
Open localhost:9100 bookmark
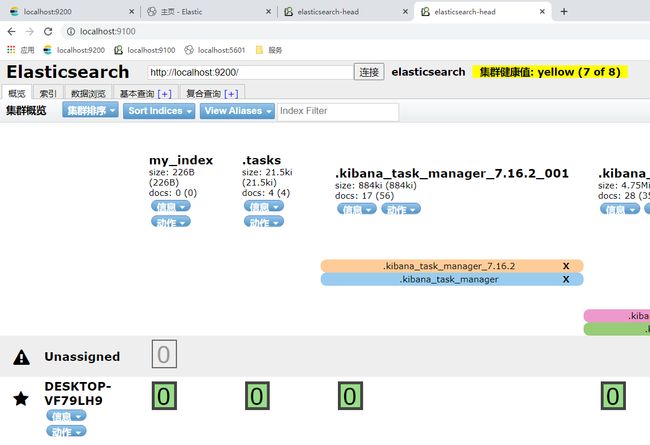click(x=145, y=50)
